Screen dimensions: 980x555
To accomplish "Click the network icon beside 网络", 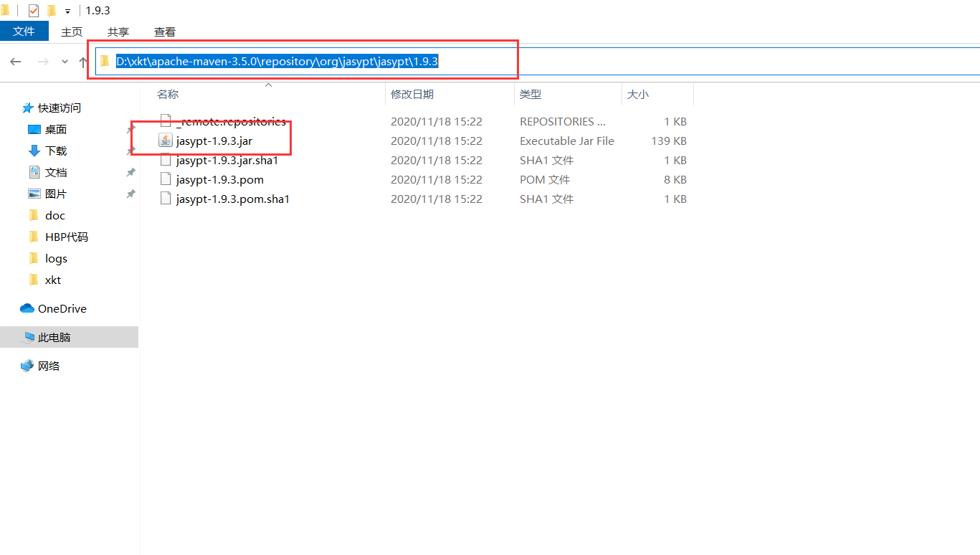I will 27,366.
